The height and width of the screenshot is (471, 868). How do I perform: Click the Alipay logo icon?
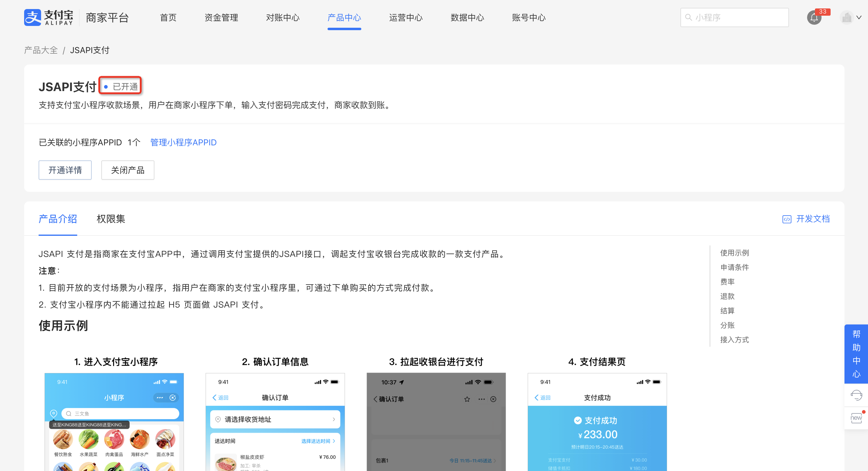33,17
